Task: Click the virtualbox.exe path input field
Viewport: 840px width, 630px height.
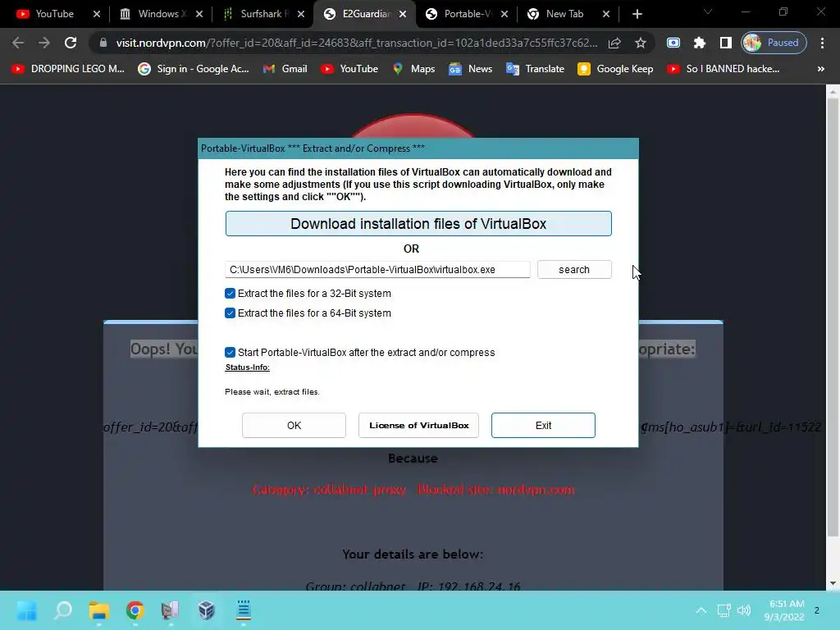Action: click(377, 269)
